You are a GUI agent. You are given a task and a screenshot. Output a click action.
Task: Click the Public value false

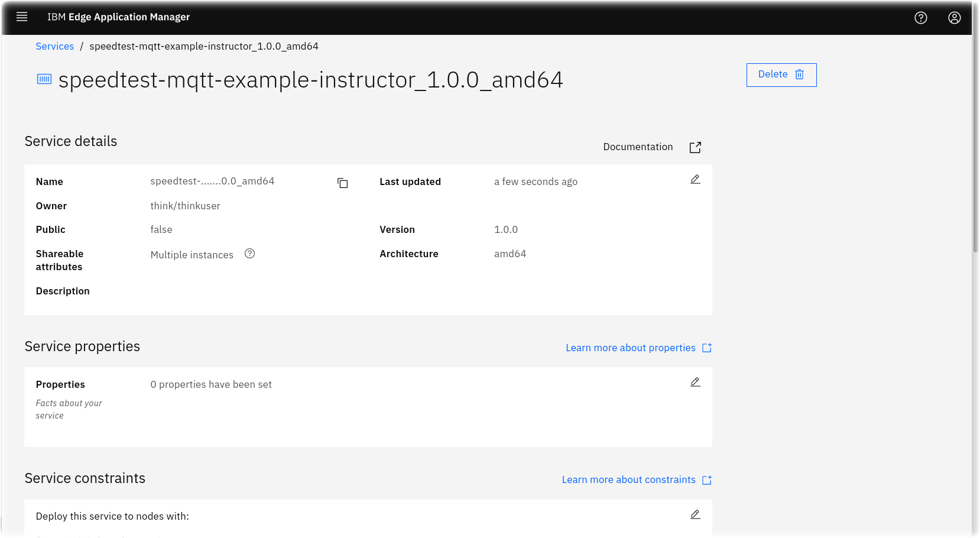tap(161, 229)
